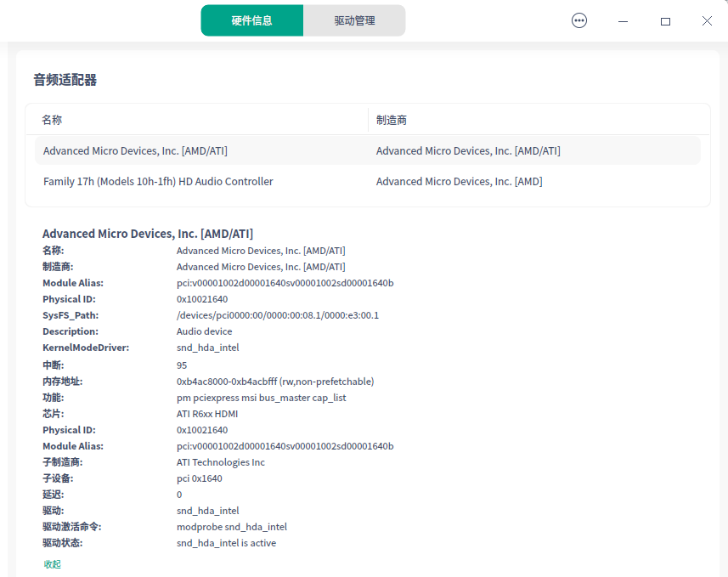Switch to the 驱动管理 tab

[354, 20]
